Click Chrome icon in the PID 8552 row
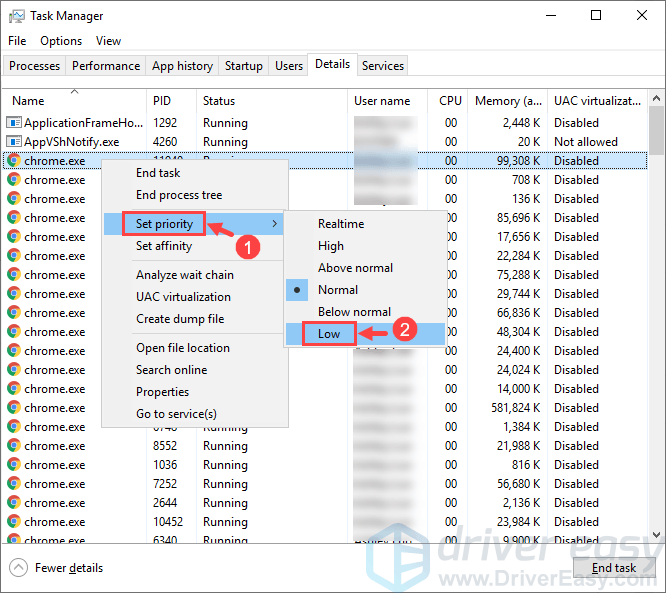The height and width of the screenshot is (593, 666). (x=14, y=446)
